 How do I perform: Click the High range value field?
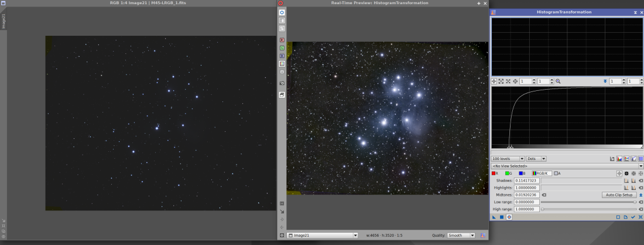click(x=527, y=209)
